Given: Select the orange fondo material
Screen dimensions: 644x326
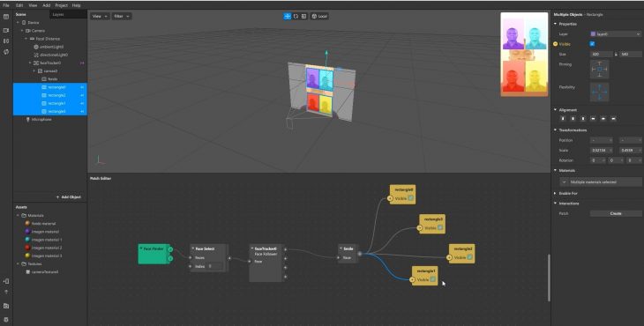Looking at the screenshot, I should pos(41,224).
